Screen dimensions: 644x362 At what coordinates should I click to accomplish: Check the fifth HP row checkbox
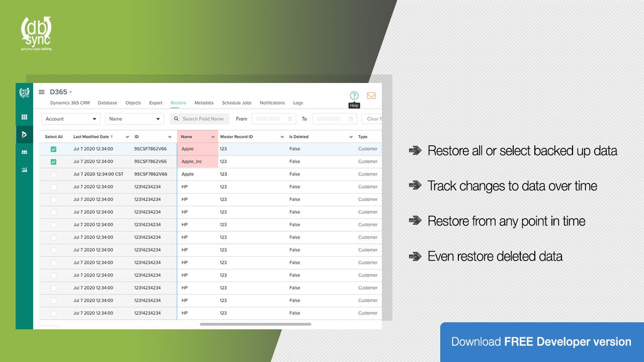[x=53, y=237]
